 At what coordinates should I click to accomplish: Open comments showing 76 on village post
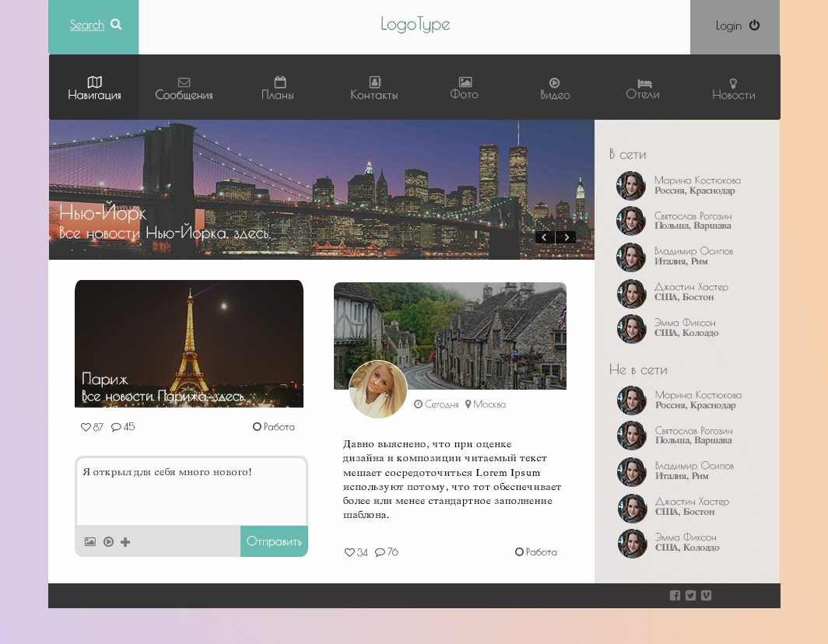(380, 552)
